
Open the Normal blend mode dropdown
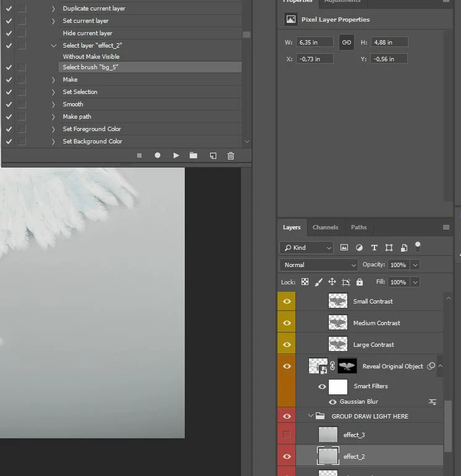319,265
